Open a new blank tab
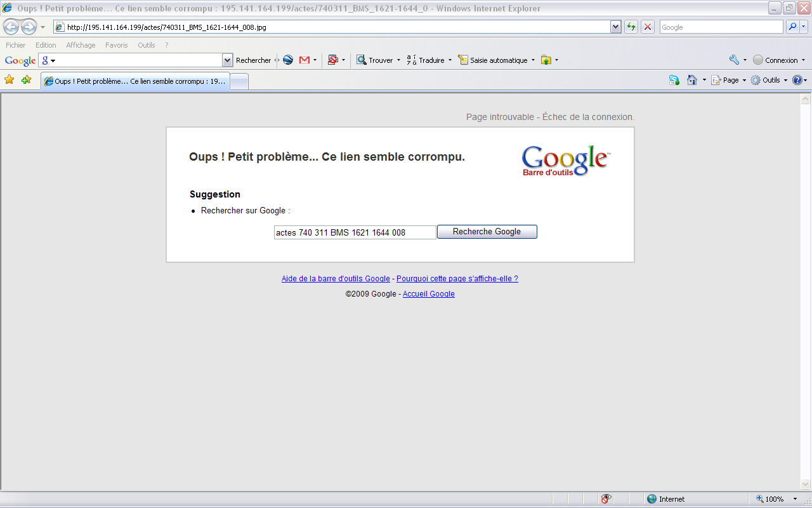This screenshot has width=812, height=508. coord(239,81)
